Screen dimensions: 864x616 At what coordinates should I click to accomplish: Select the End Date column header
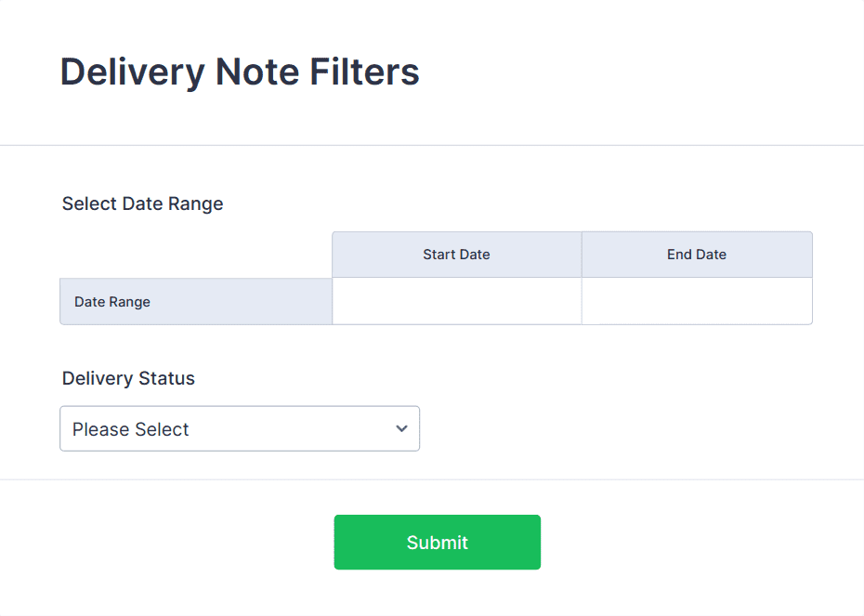[x=697, y=255]
